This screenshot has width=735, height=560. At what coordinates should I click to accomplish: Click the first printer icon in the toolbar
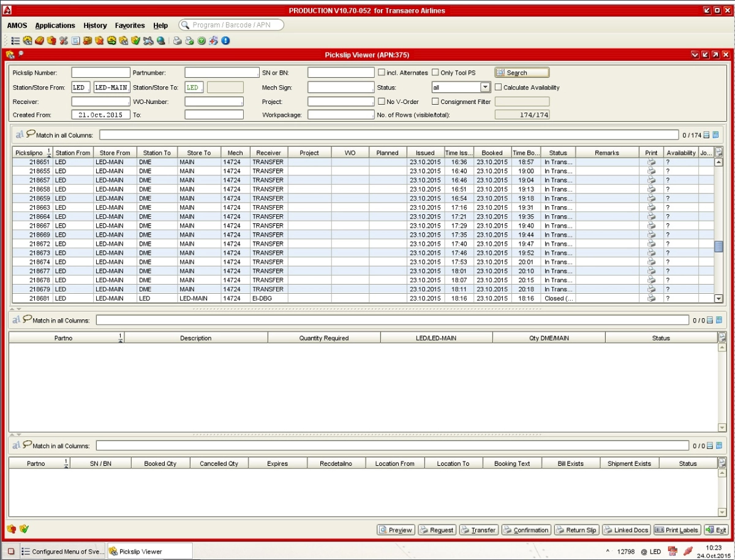pyautogui.click(x=177, y=41)
